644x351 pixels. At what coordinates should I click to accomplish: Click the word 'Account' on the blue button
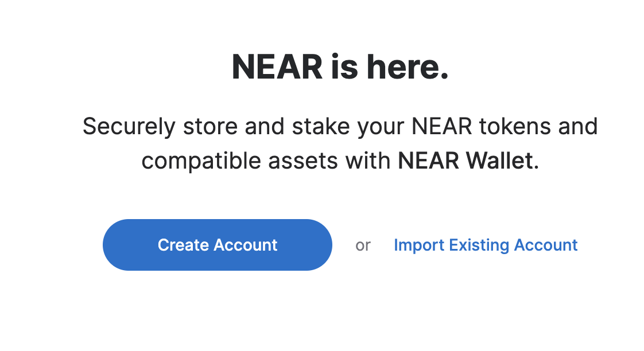click(246, 245)
